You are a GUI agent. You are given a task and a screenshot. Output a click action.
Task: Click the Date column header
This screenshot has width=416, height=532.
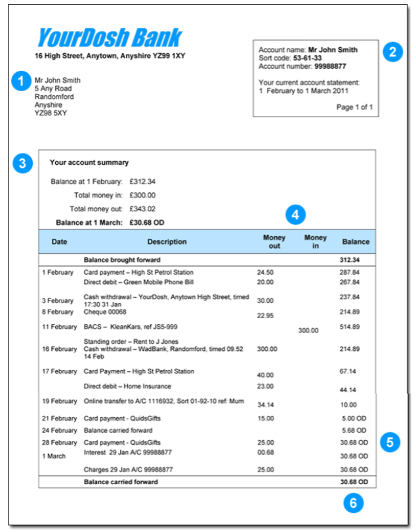[x=60, y=241]
